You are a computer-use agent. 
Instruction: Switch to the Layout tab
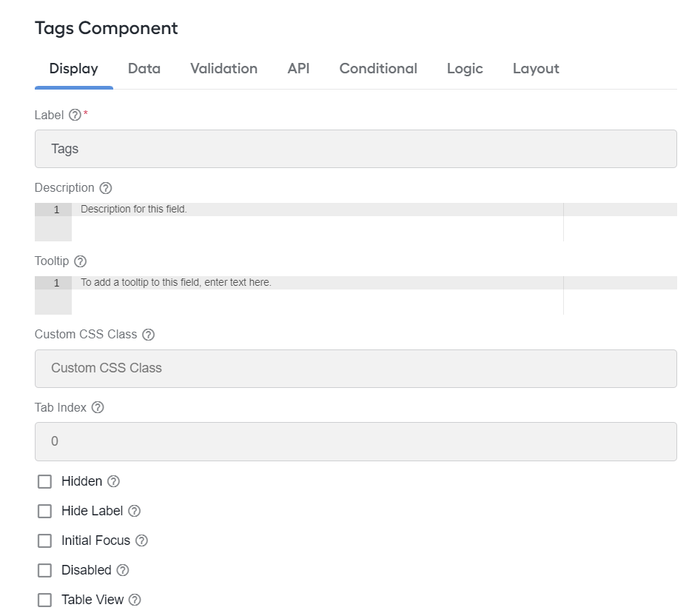536,69
